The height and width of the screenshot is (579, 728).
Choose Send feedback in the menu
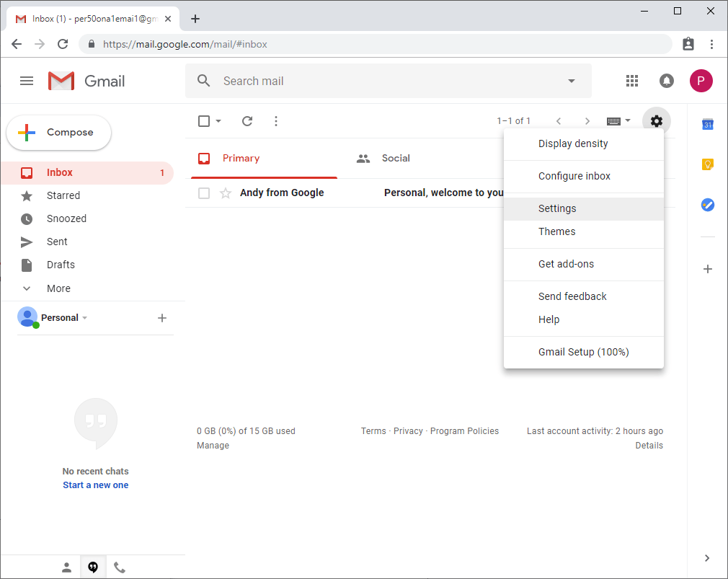(x=584, y=296)
